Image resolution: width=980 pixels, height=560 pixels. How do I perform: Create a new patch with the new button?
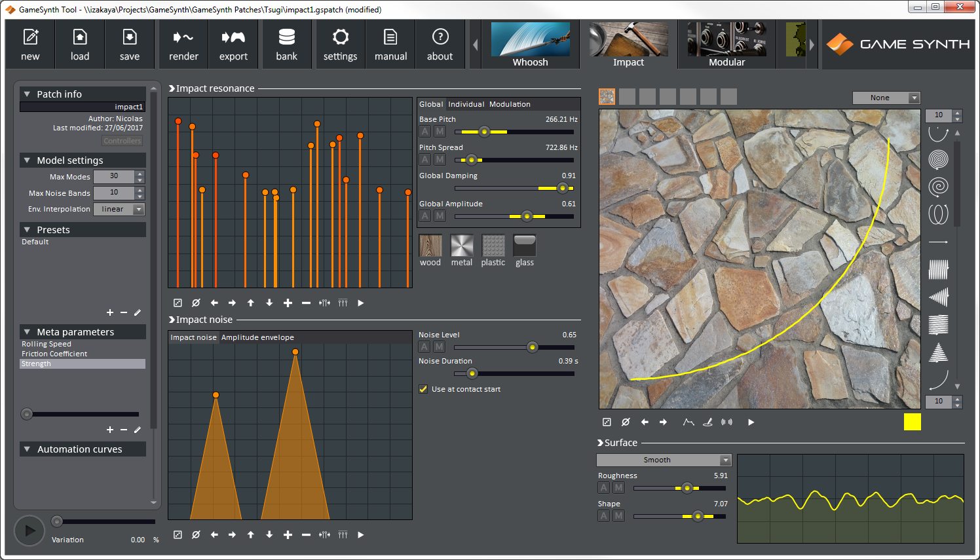pyautogui.click(x=30, y=44)
